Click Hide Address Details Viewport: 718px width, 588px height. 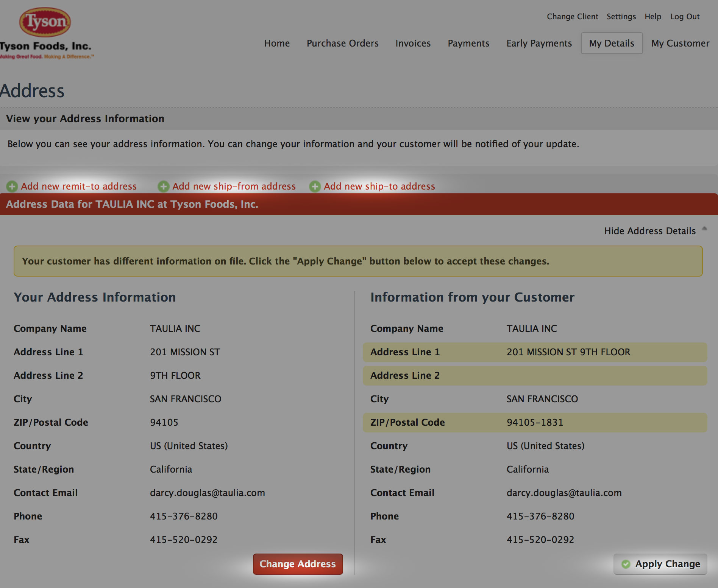(x=650, y=231)
